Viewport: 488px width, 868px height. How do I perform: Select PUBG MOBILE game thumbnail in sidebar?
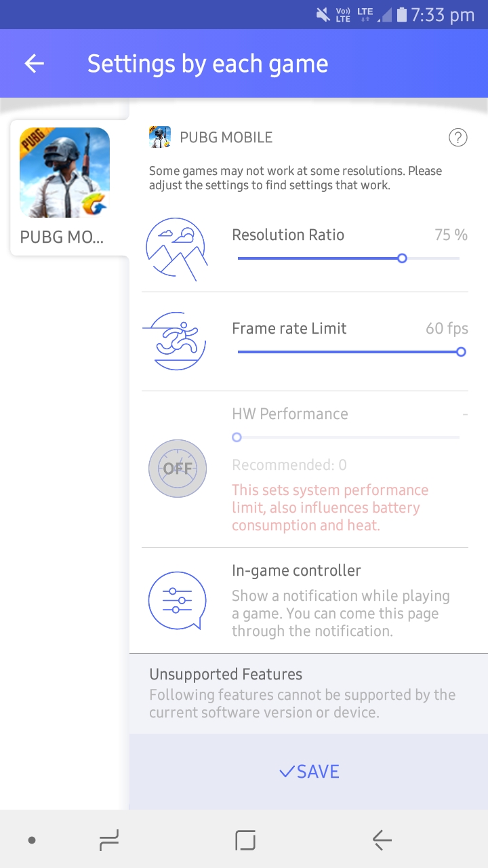point(64,173)
